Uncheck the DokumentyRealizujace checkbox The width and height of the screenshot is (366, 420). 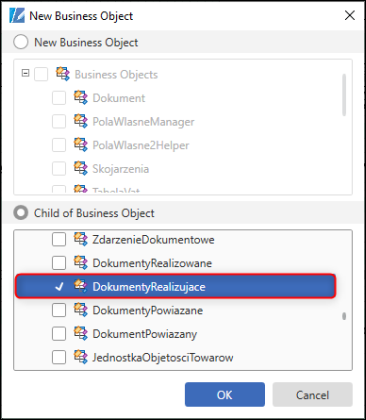point(59,286)
